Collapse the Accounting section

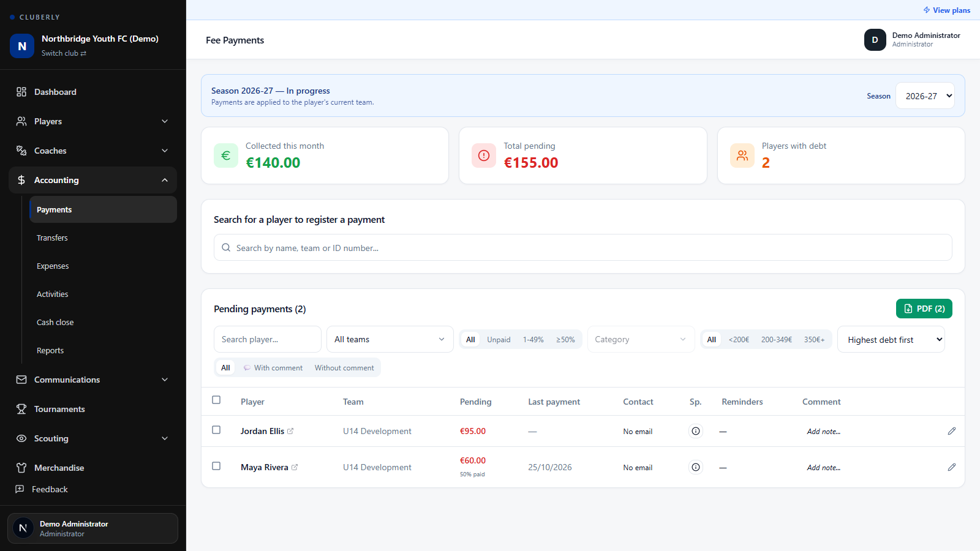[92, 180]
